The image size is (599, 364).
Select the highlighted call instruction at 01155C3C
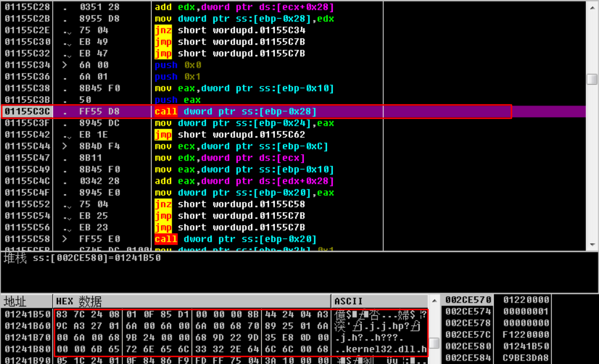235,111
